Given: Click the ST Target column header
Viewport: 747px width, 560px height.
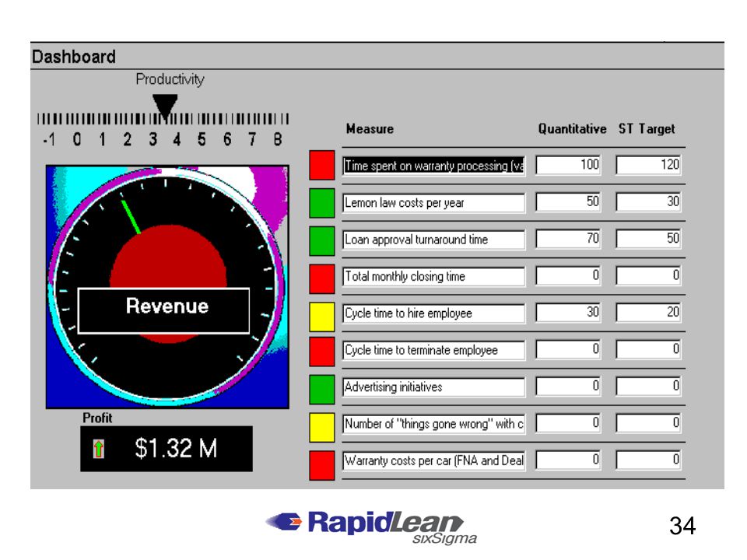Looking at the screenshot, I should pos(647,130).
